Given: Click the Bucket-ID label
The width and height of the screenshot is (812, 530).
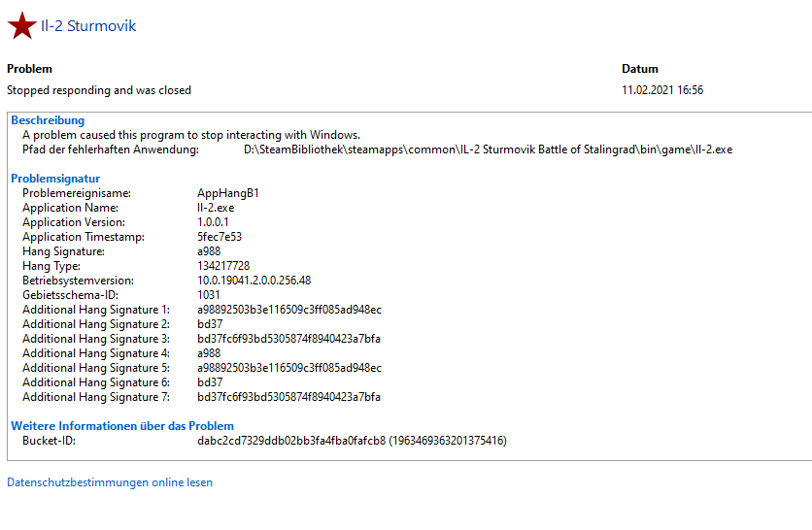Looking at the screenshot, I should click(x=49, y=441).
